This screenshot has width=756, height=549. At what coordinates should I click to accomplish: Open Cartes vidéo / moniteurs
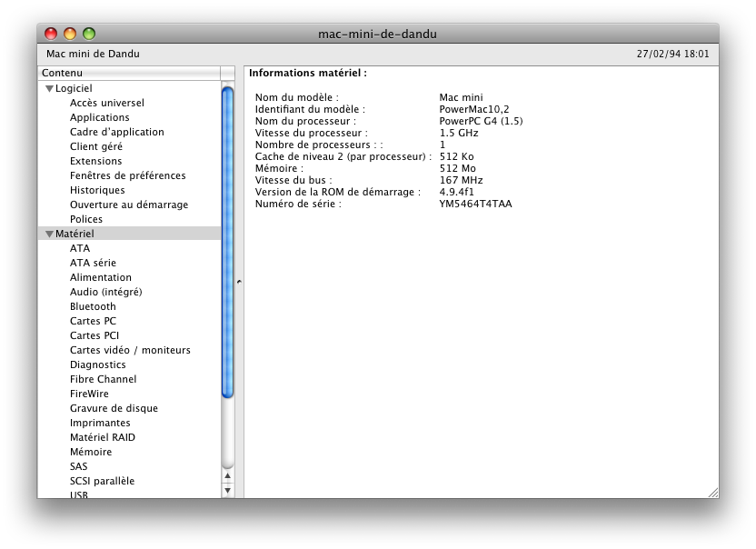point(130,350)
